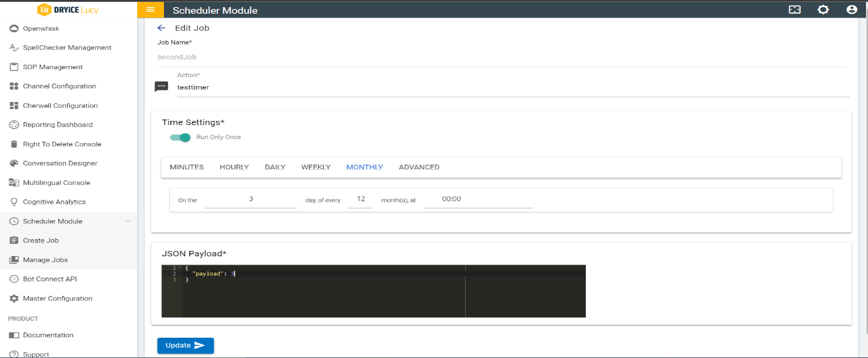The height and width of the screenshot is (358, 868).
Task: Toggle the Run Only Once switch
Action: [x=180, y=137]
